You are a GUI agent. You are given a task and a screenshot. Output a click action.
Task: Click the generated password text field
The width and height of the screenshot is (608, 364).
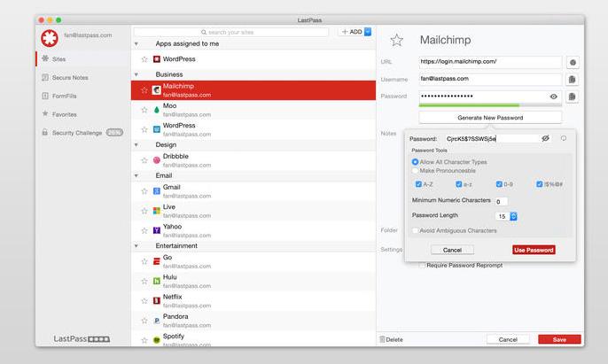[491, 138]
